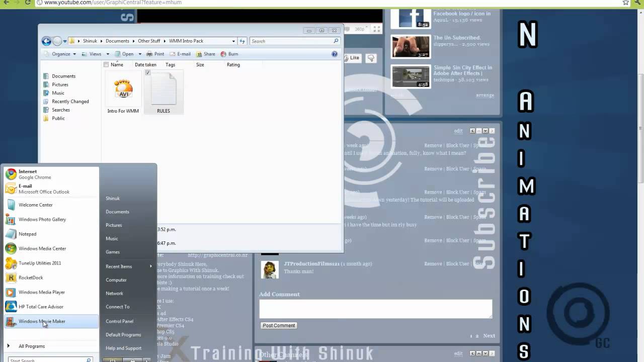Open Notepad from Start menu

(50, 234)
